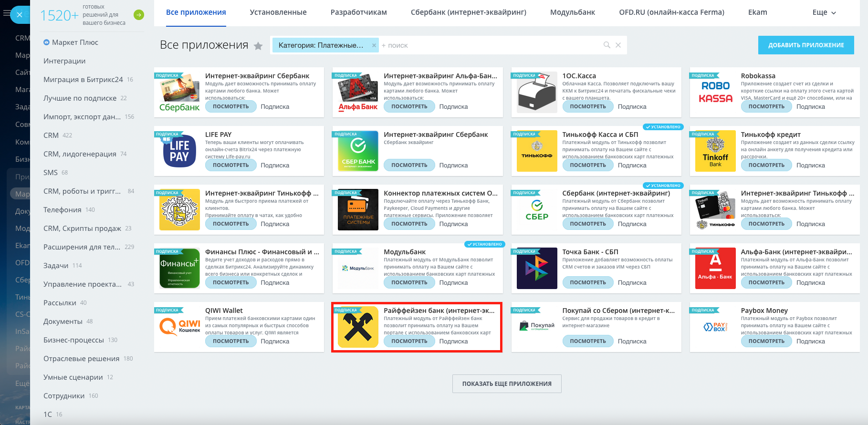Select the Миграция в Битрикс24 category
868x425 pixels.
click(83, 80)
